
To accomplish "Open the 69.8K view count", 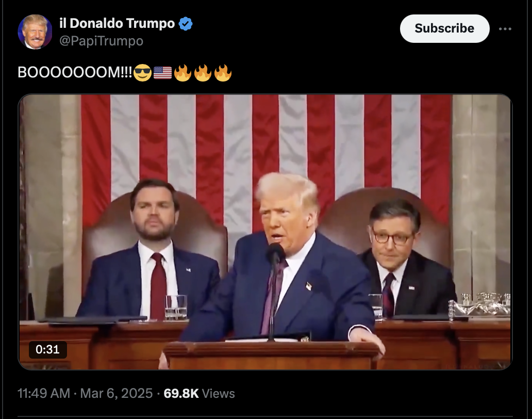I will (x=181, y=393).
